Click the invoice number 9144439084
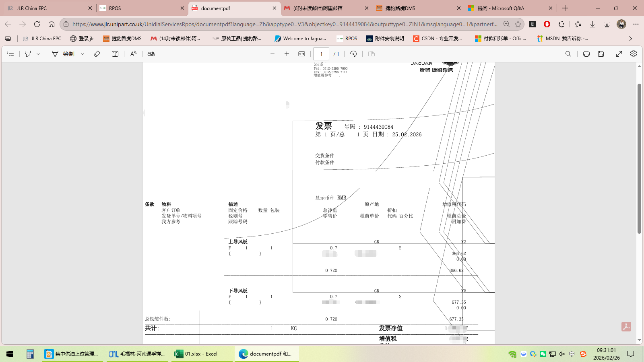 (x=378, y=127)
